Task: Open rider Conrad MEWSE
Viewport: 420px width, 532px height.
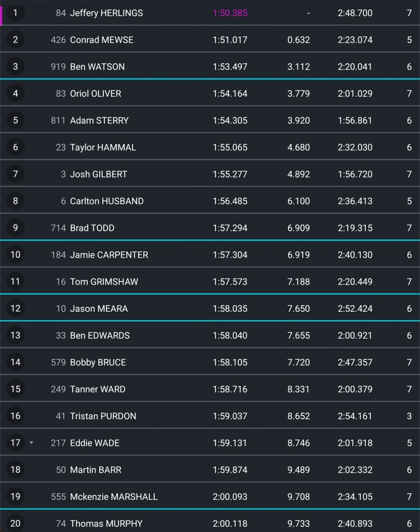Action: (x=102, y=40)
